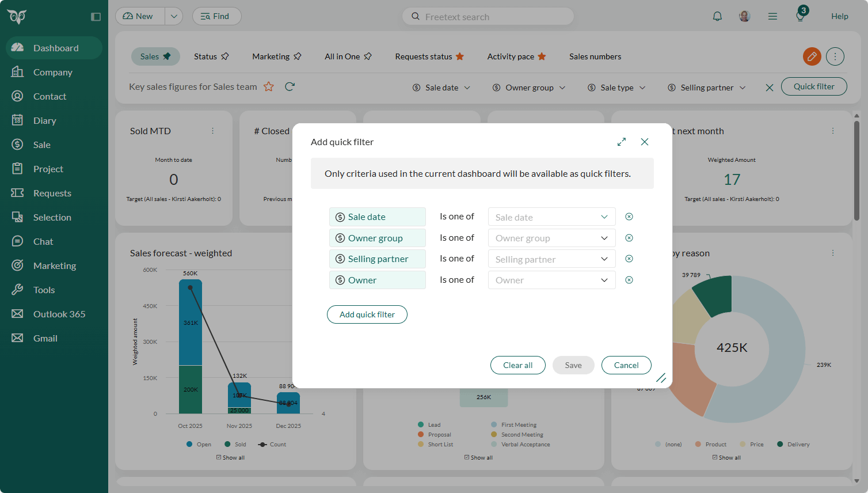Toggle Show all under the lost-by-reason donut chart
Image resolution: width=868 pixels, height=493 pixels.
pyautogui.click(x=726, y=457)
